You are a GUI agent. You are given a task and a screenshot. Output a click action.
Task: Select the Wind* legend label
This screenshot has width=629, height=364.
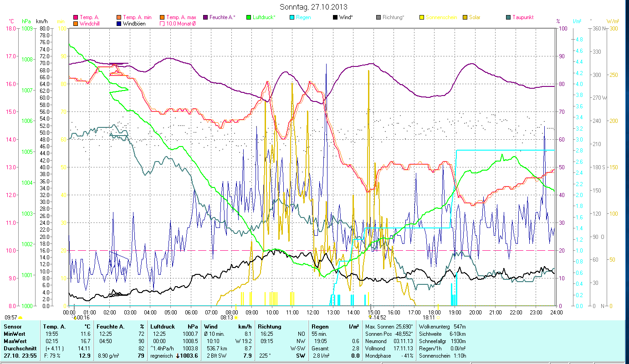(x=347, y=17)
